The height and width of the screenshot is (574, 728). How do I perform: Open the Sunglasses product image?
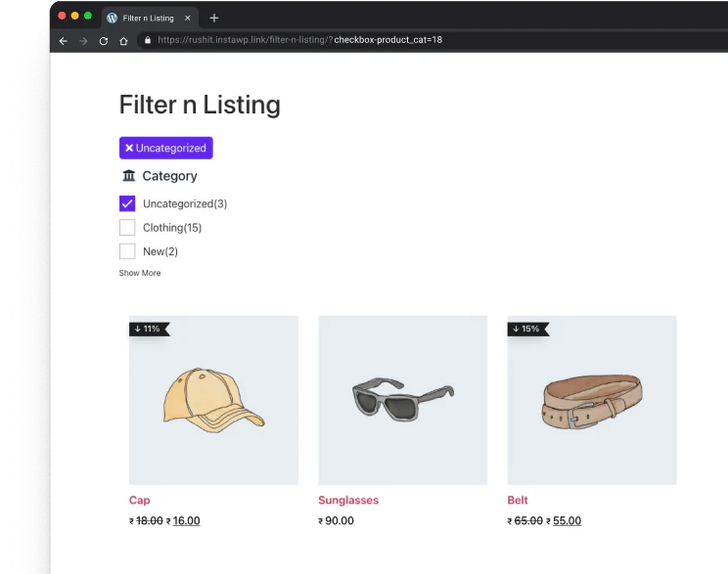(x=403, y=400)
